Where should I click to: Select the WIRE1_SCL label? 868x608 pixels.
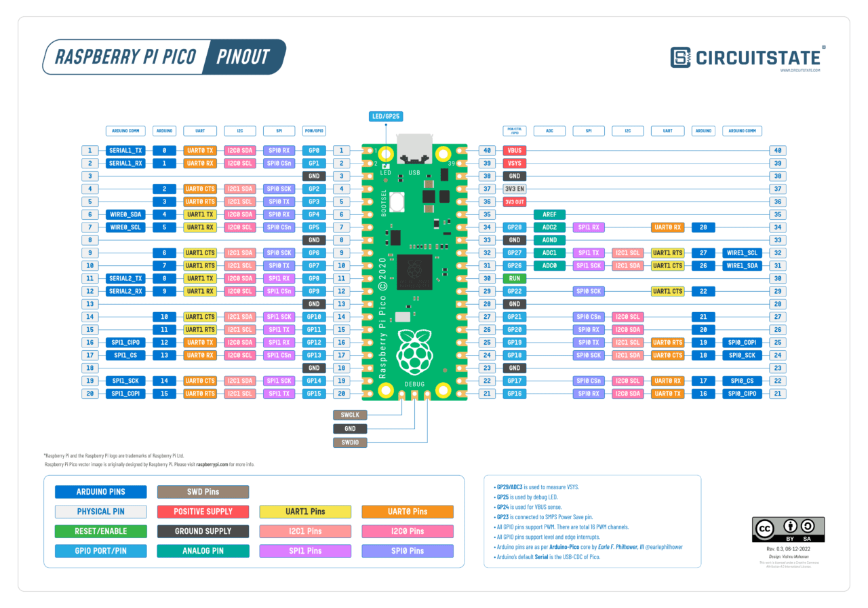743,252
